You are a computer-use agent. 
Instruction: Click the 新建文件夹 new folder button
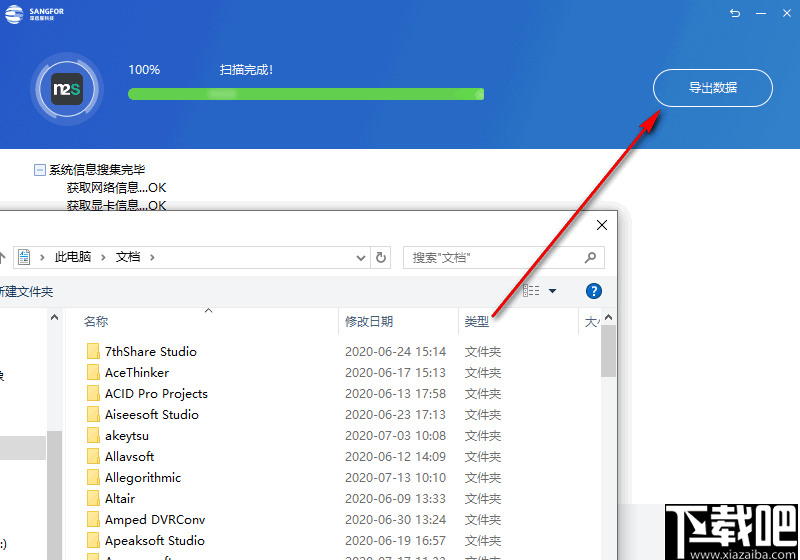pyautogui.click(x=26, y=292)
